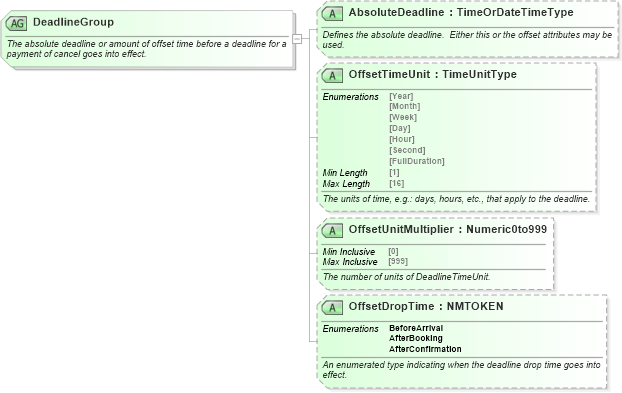622x393 pixels.
Task: Click the [FullDuration] enumeration value
Action: click(x=417, y=161)
